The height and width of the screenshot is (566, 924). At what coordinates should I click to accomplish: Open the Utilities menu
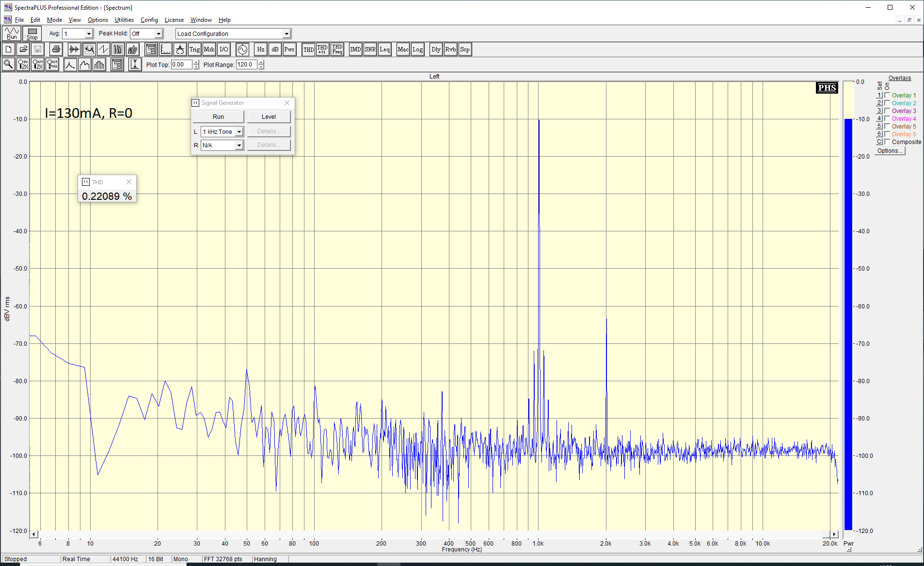124,20
